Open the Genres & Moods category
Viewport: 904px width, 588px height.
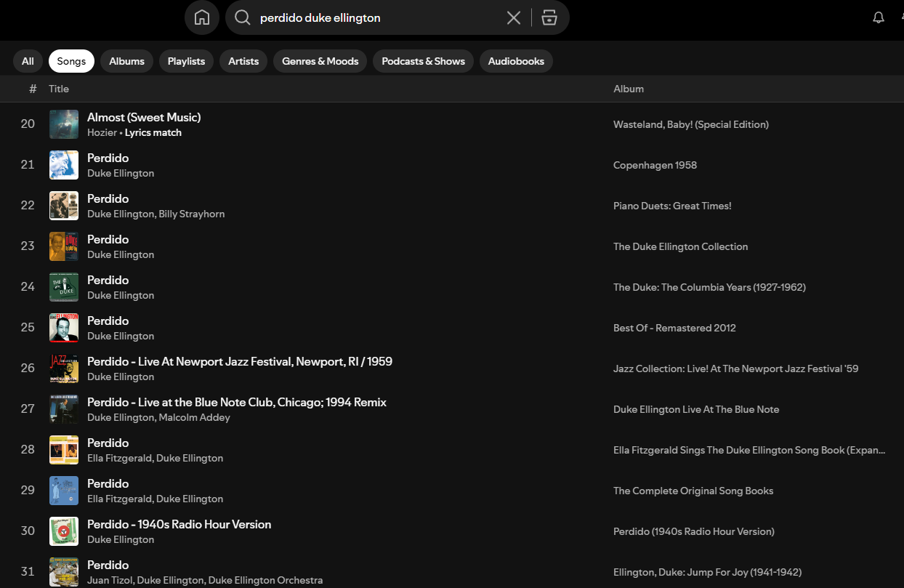coord(320,61)
